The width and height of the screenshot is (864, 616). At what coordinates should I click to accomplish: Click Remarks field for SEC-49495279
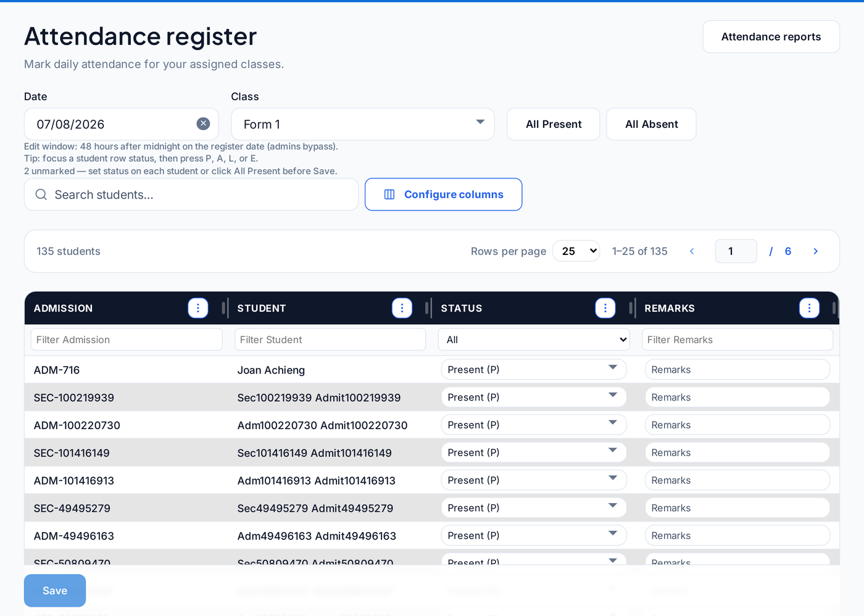click(x=737, y=508)
